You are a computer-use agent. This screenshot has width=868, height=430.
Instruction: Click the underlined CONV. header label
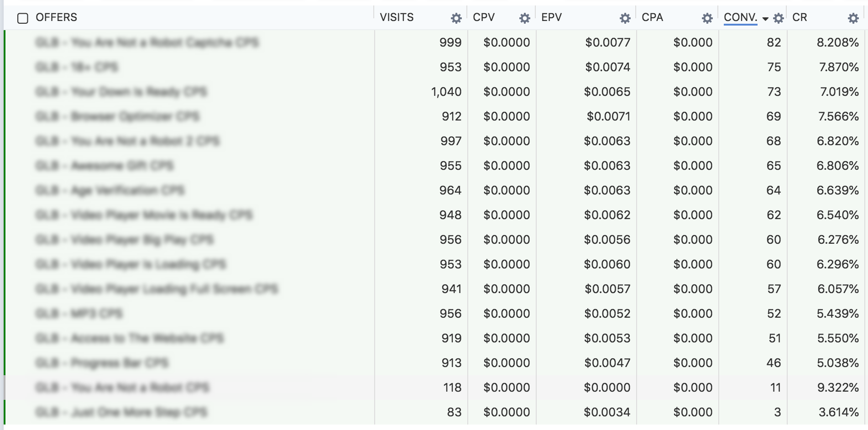(x=740, y=17)
